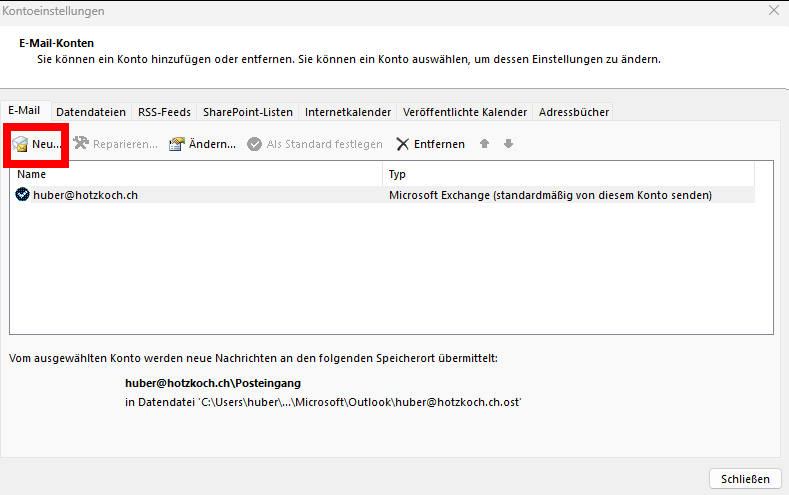The height and width of the screenshot is (495, 789).
Task: Click default checkmark icon beside huber@hotzkoch.ch
Action: click(23, 195)
